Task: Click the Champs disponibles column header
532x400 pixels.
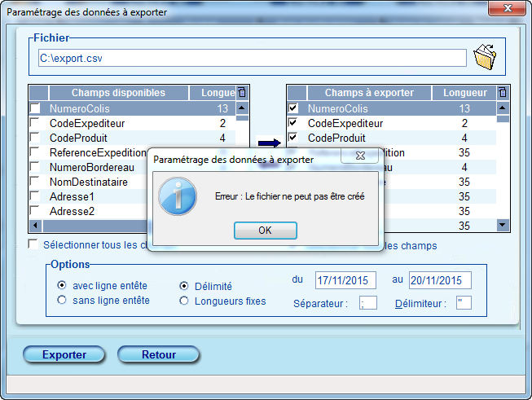Action: click(118, 93)
